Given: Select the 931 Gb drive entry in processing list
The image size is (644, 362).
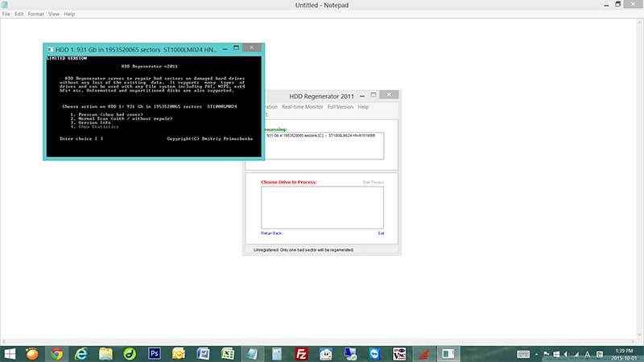Looking at the screenshot, I should click(320, 135).
